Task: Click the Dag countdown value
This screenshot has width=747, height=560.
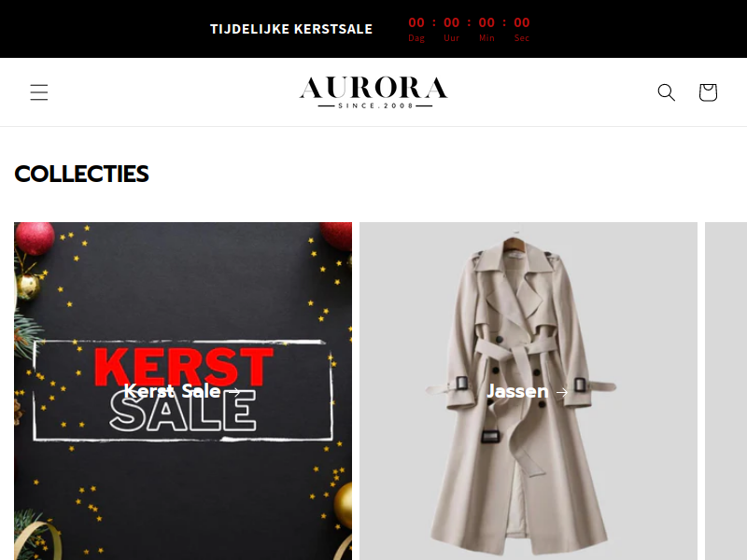Action: [416, 22]
